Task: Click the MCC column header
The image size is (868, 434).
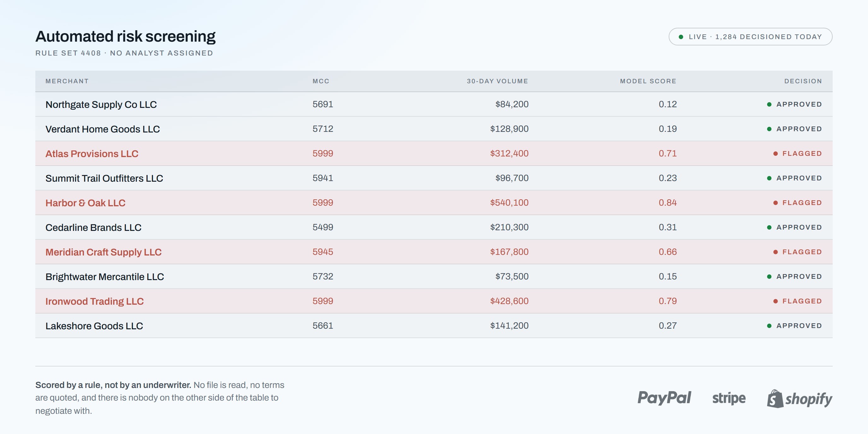Action: (321, 81)
